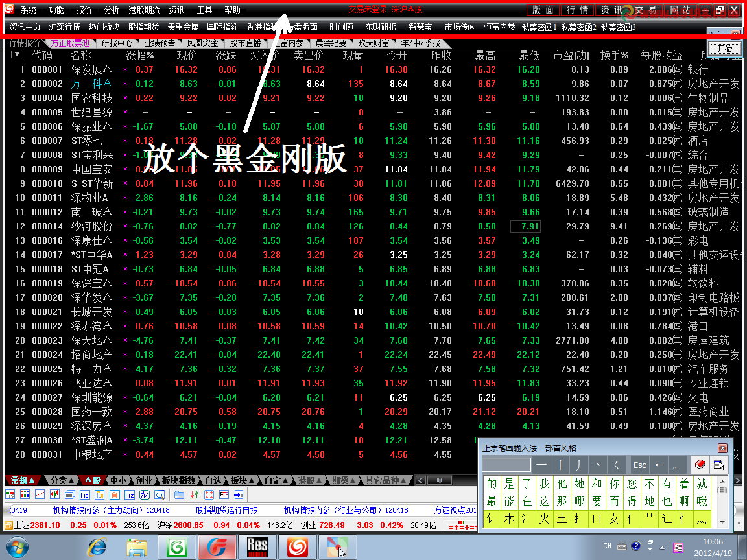Screen dimensions: 747x560
Task: Open the 功能 menu
Action: [56, 10]
